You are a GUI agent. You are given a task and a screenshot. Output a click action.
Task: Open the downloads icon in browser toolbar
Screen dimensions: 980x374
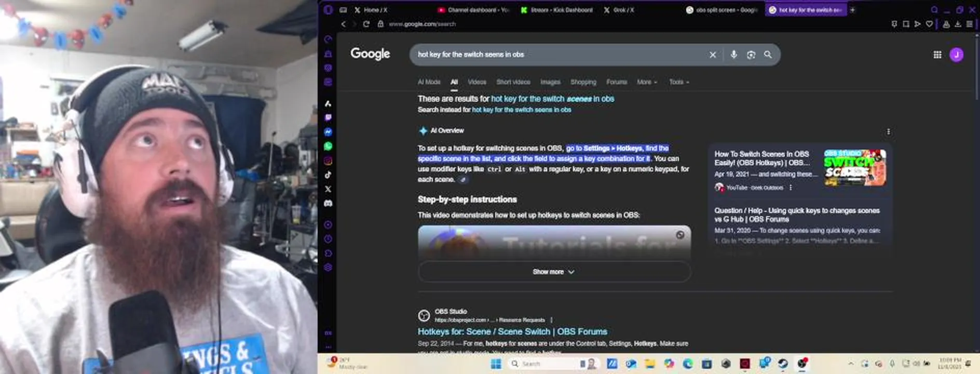[958, 24]
